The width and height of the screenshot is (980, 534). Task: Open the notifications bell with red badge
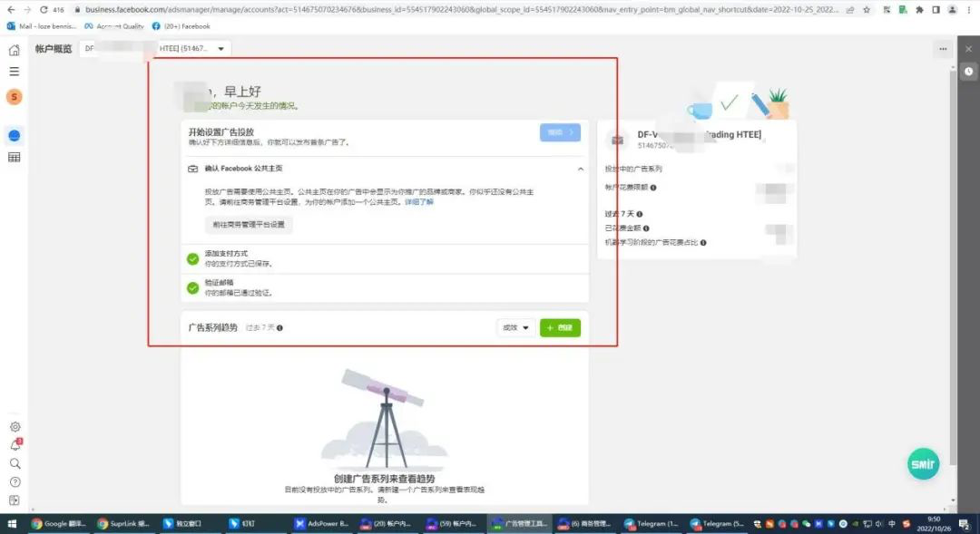click(x=14, y=445)
